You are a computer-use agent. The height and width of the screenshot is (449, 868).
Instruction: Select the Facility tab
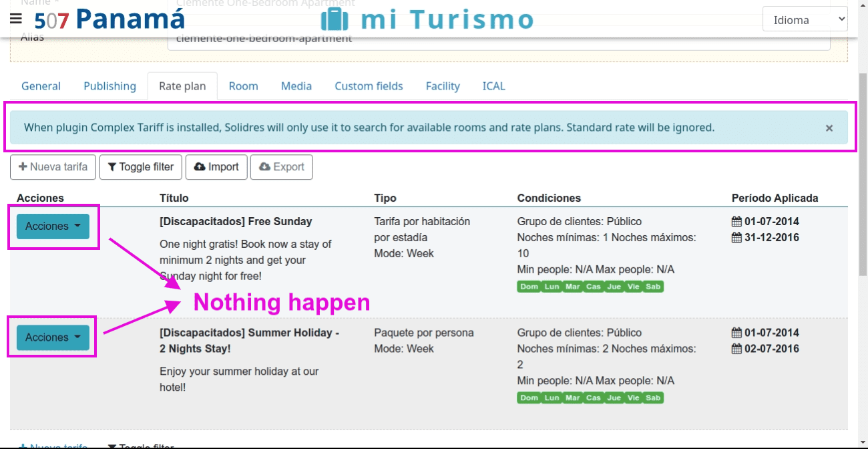click(443, 86)
